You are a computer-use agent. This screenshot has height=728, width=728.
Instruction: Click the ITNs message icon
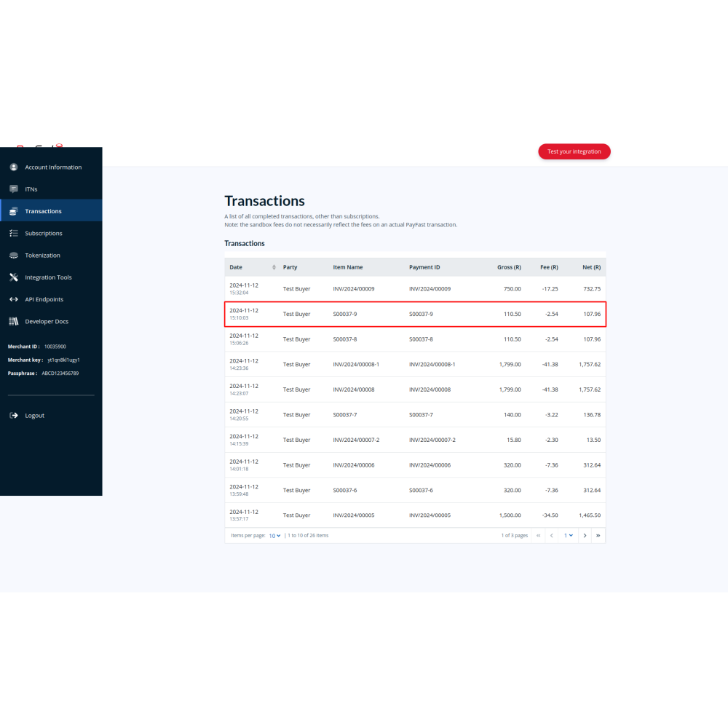pyautogui.click(x=13, y=189)
